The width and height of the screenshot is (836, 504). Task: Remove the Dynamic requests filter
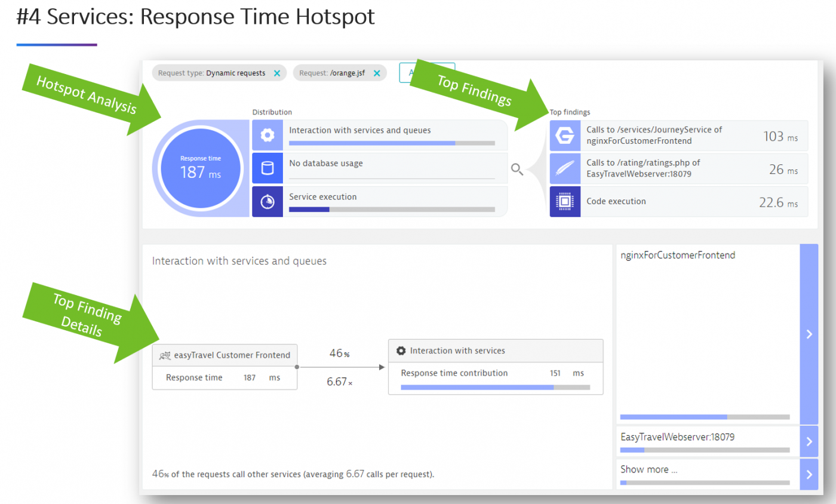point(276,72)
